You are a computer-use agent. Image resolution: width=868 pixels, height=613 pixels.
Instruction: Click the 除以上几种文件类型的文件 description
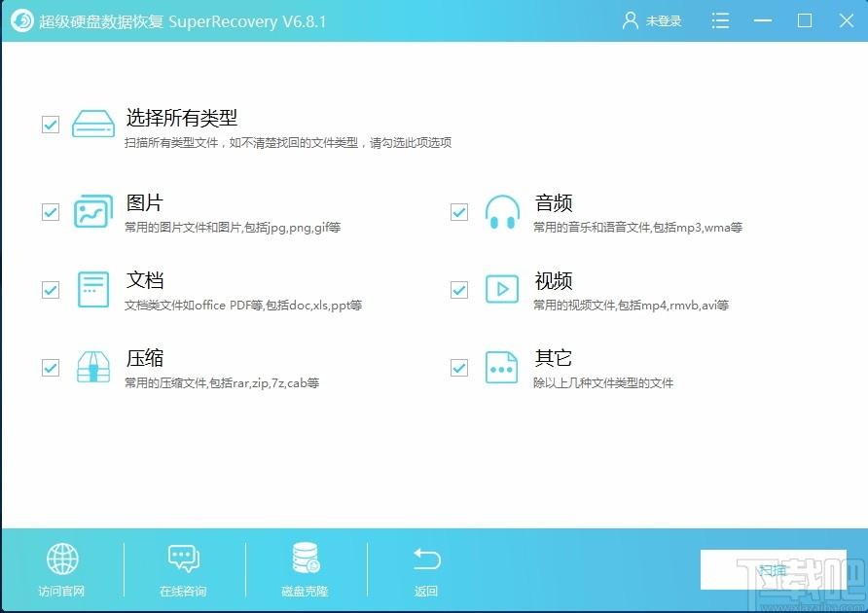pos(603,382)
